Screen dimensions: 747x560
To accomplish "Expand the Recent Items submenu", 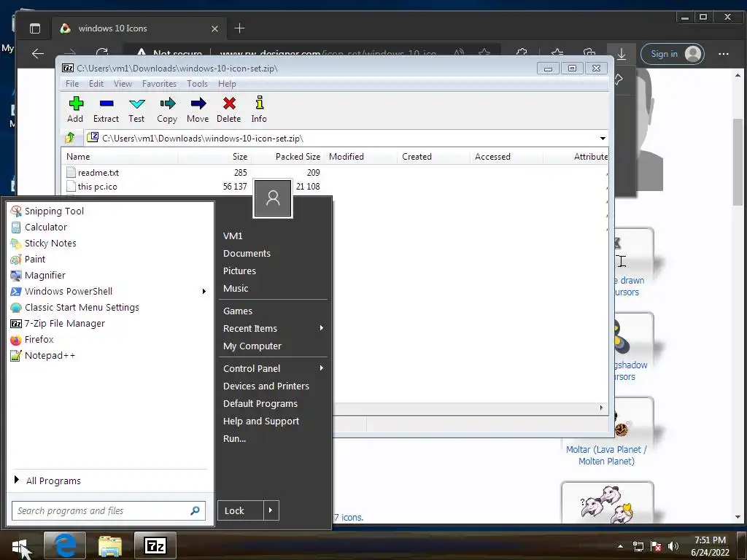I will click(322, 328).
